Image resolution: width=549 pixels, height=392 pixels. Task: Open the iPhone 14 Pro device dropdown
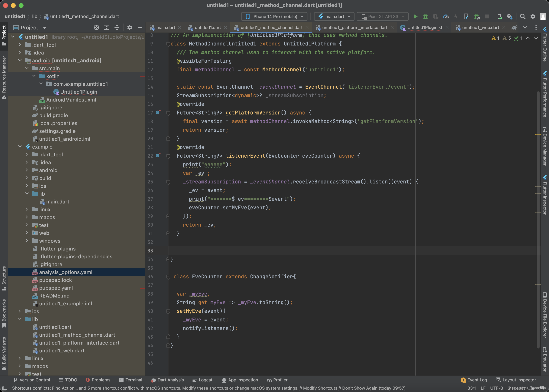274,16
